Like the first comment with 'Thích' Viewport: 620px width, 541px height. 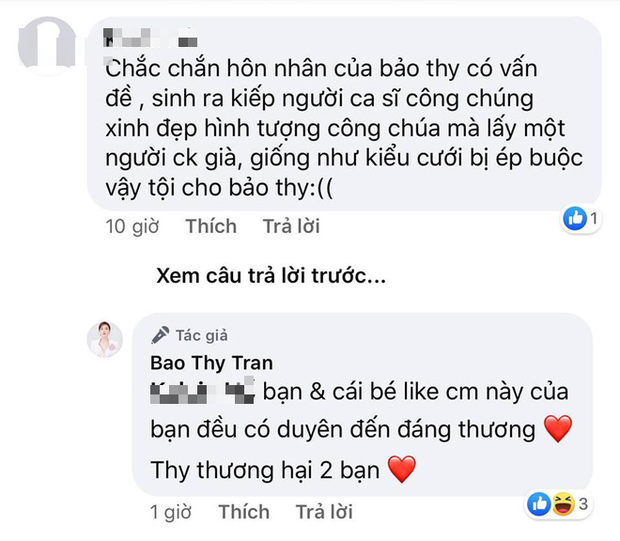tap(210, 226)
